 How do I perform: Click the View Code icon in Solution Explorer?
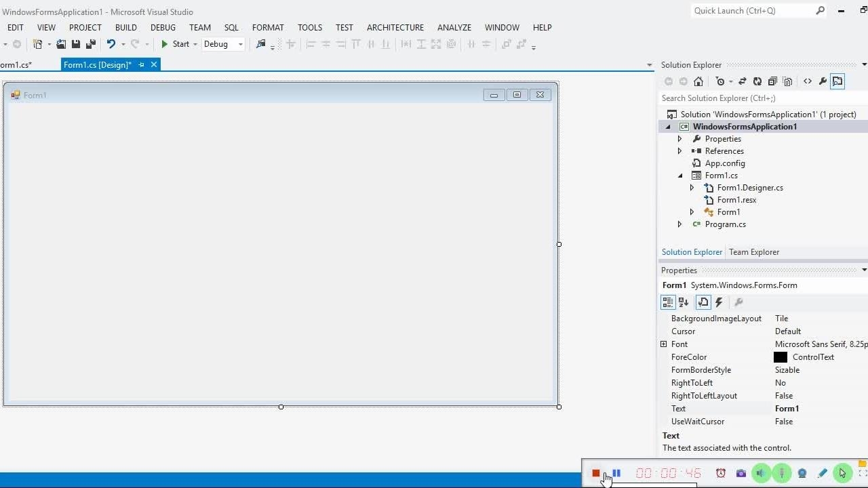click(808, 81)
